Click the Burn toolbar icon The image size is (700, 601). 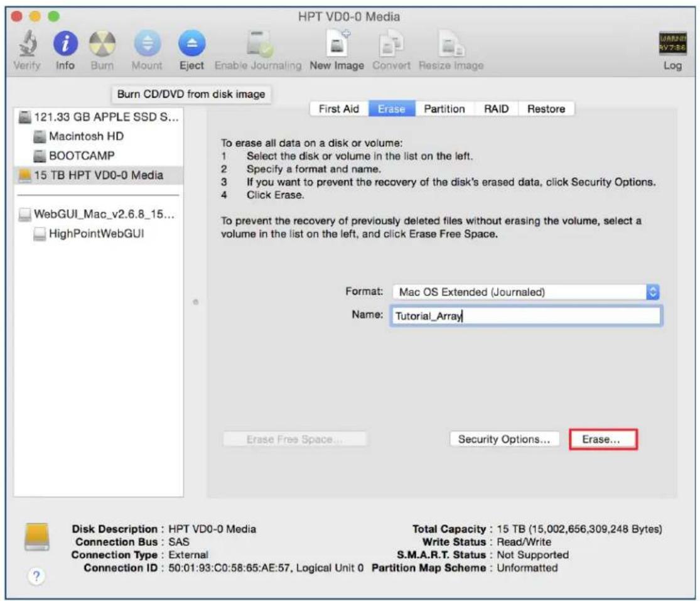(x=102, y=44)
